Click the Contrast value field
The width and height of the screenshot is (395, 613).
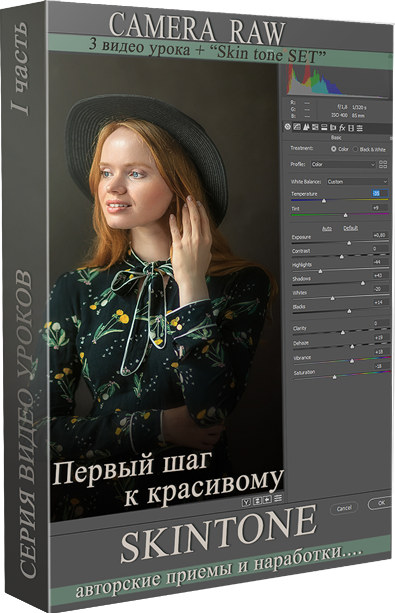(380, 248)
